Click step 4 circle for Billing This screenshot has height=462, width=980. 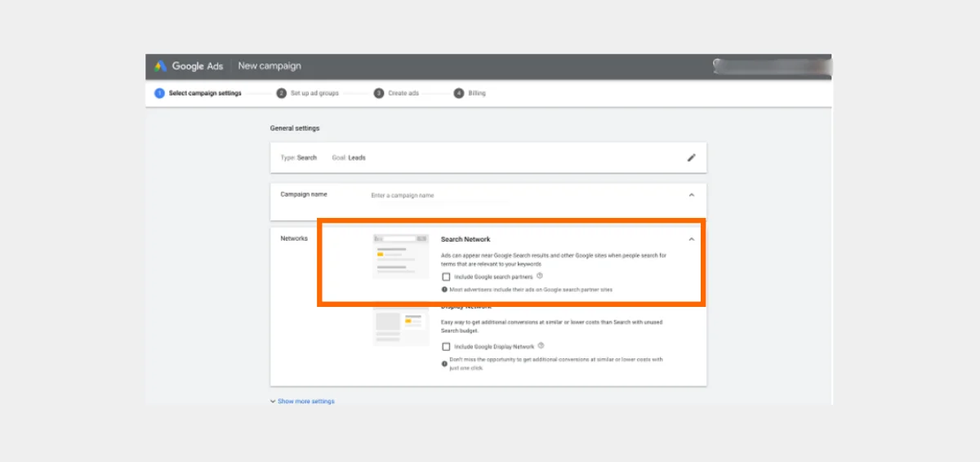coord(459,93)
